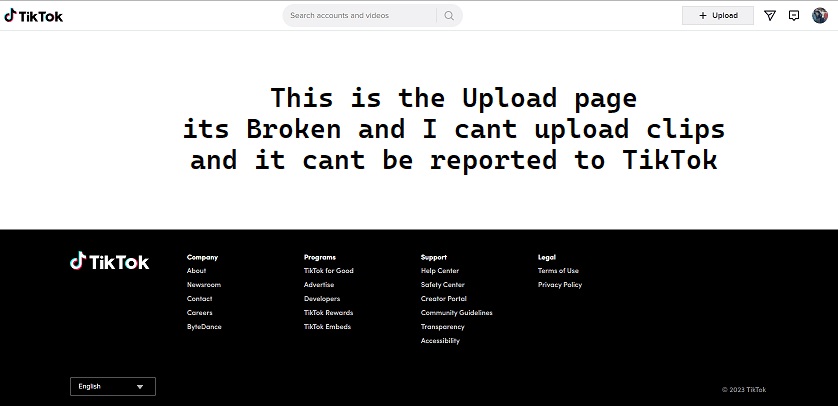Open TikTok Rewards link
This screenshot has width=838, height=406.
click(328, 313)
